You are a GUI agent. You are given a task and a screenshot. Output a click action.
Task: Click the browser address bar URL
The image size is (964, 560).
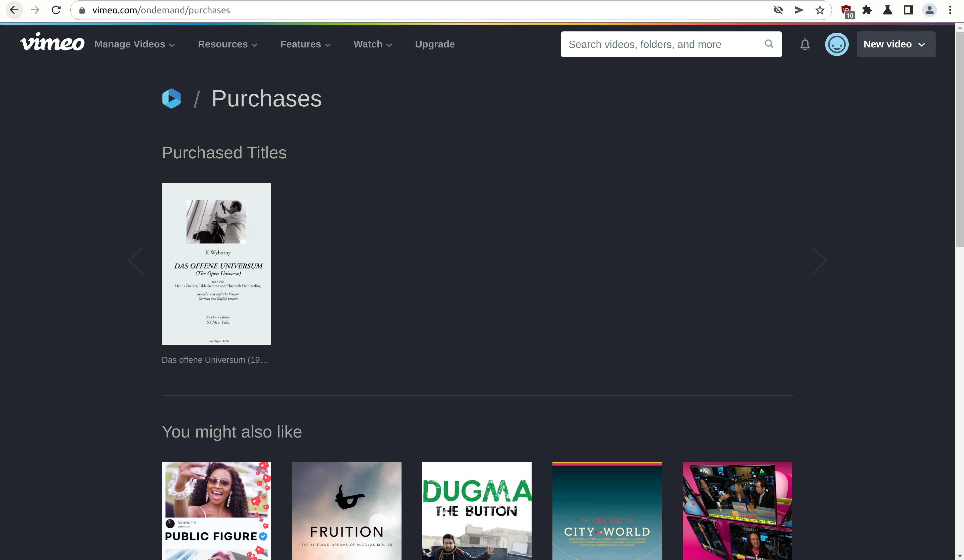(161, 10)
